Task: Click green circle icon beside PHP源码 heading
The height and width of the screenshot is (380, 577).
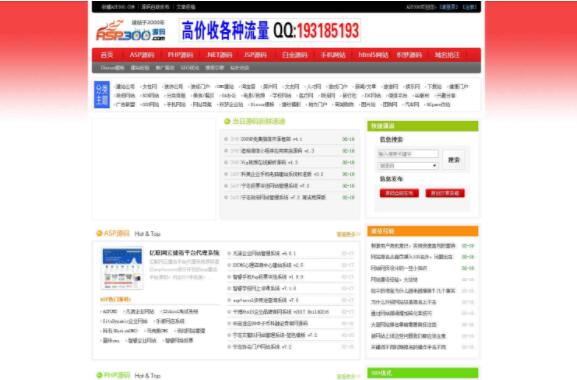Action: pyautogui.click(x=99, y=375)
